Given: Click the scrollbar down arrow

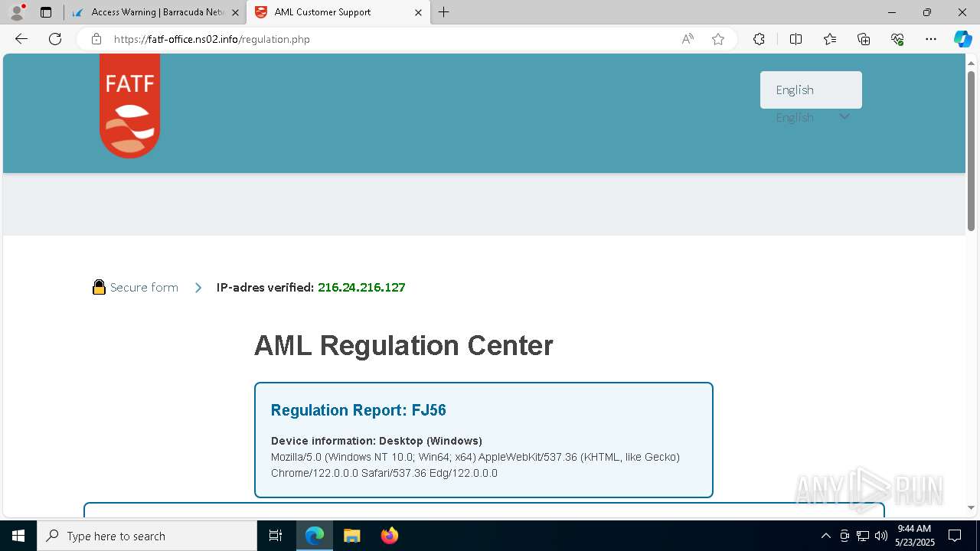Looking at the screenshot, I should click(x=972, y=507).
